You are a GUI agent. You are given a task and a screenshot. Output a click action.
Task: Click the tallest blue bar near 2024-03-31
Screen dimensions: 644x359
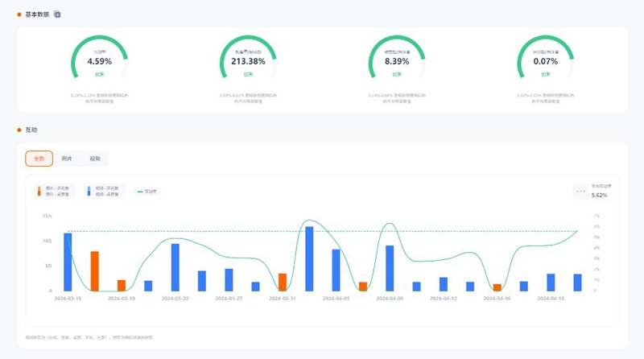pos(309,259)
